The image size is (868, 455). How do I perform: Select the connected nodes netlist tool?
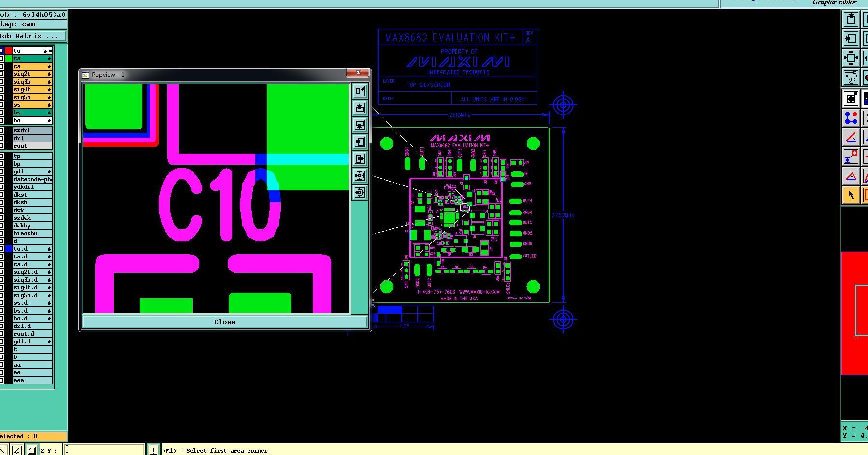851,118
